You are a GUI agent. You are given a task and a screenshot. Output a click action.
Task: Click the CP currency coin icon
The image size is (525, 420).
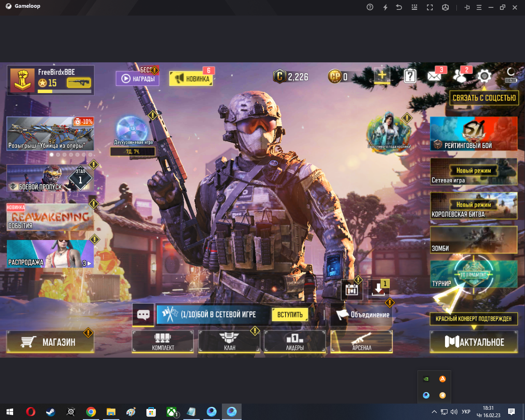335,76
